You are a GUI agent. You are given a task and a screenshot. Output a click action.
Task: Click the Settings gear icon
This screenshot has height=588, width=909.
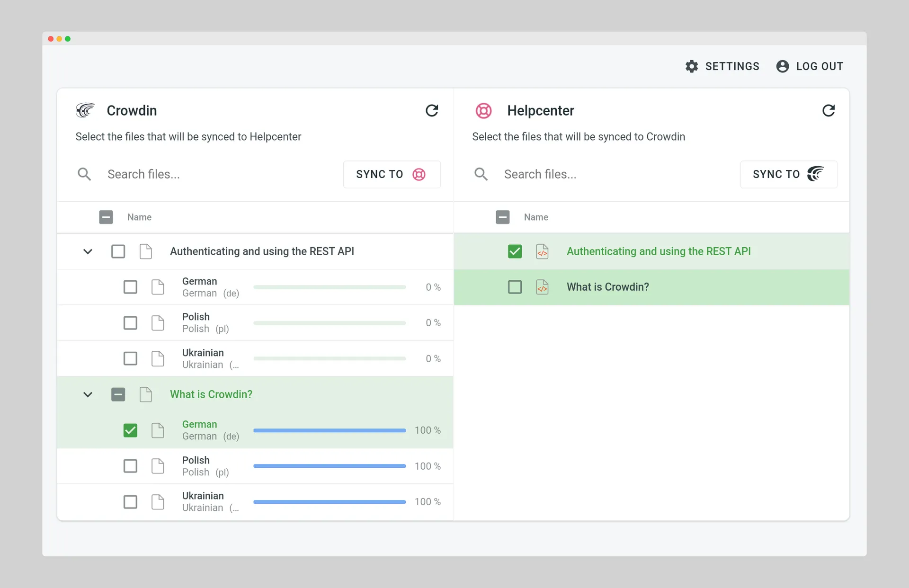coord(692,66)
